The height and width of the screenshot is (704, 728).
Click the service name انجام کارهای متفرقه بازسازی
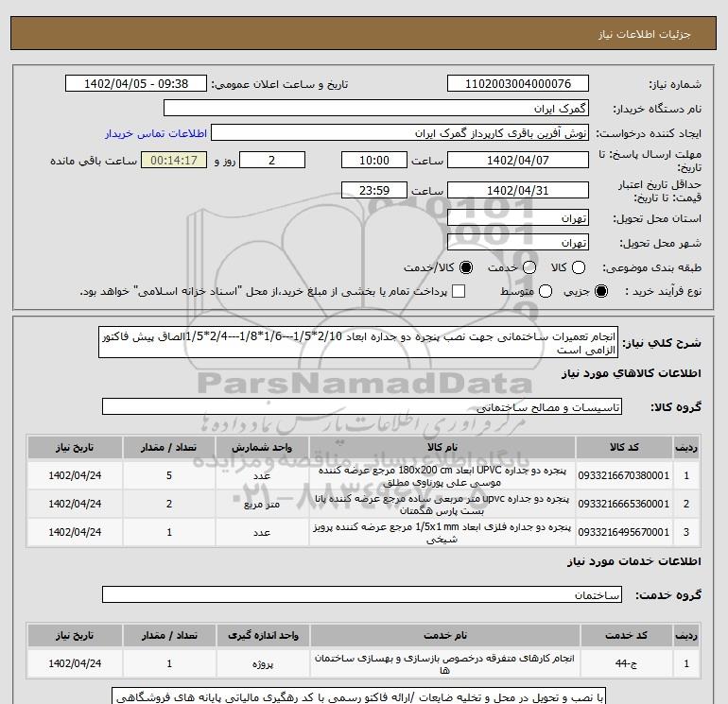click(x=444, y=664)
